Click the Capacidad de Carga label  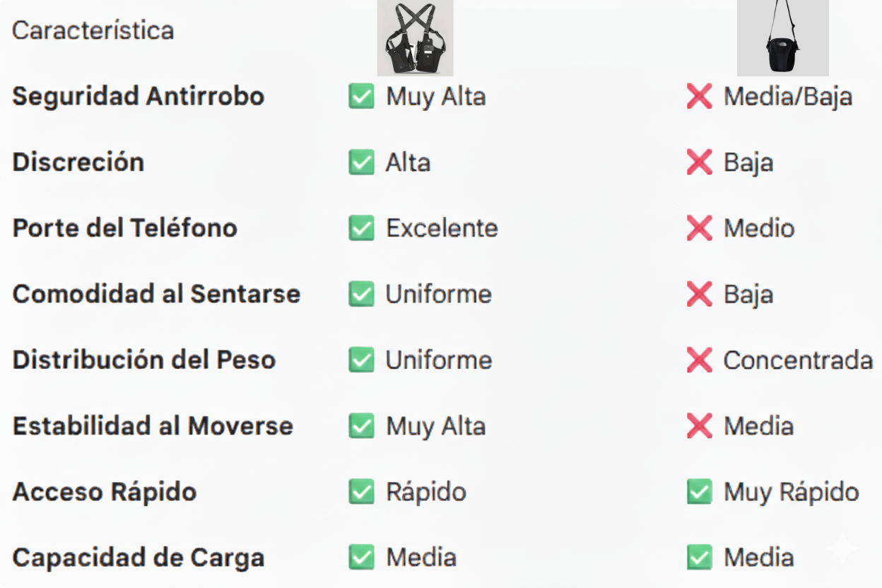tap(139, 558)
